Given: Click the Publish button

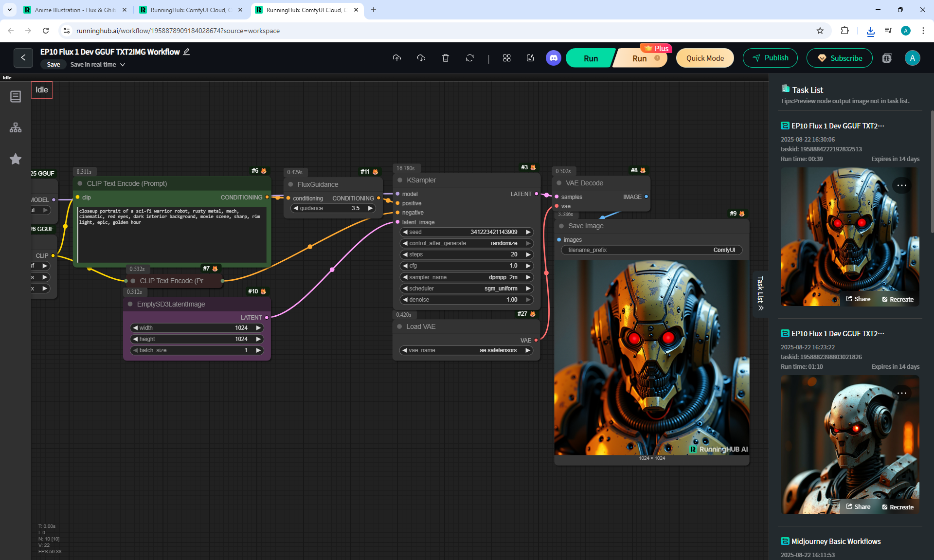Looking at the screenshot, I should click(770, 58).
